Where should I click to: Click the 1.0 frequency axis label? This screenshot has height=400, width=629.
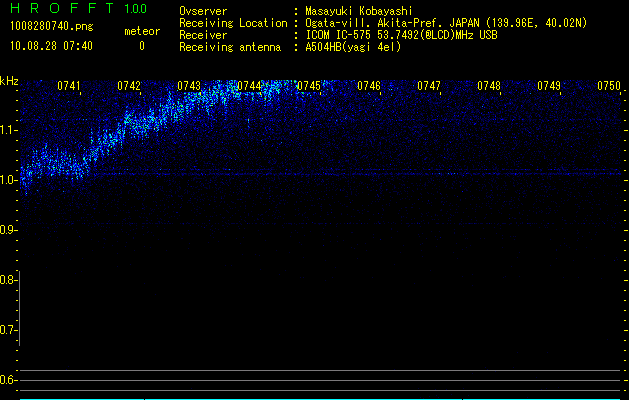click(x=9, y=180)
